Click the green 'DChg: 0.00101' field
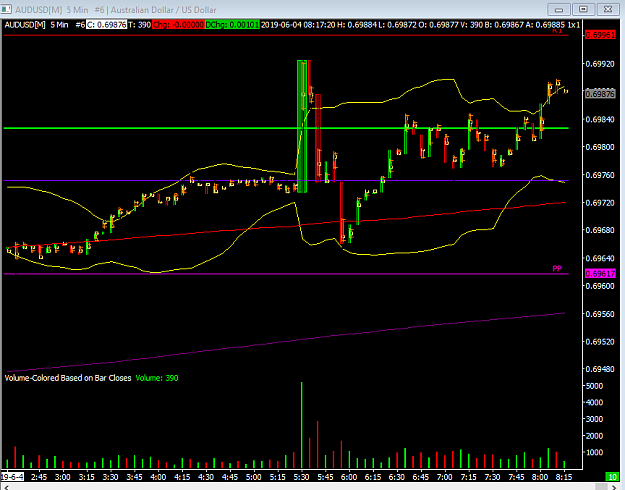The width and height of the screenshot is (625, 490). point(232,25)
